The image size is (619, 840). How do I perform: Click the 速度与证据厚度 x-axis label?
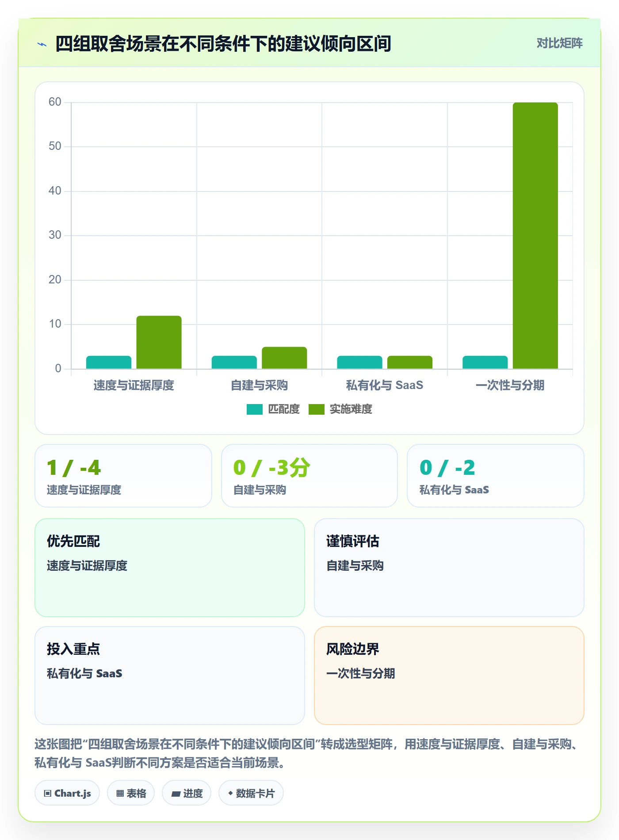[x=134, y=386]
